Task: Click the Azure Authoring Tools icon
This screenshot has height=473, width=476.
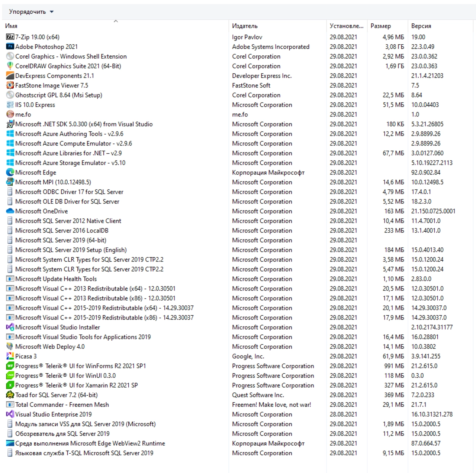Action: pos(10,133)
